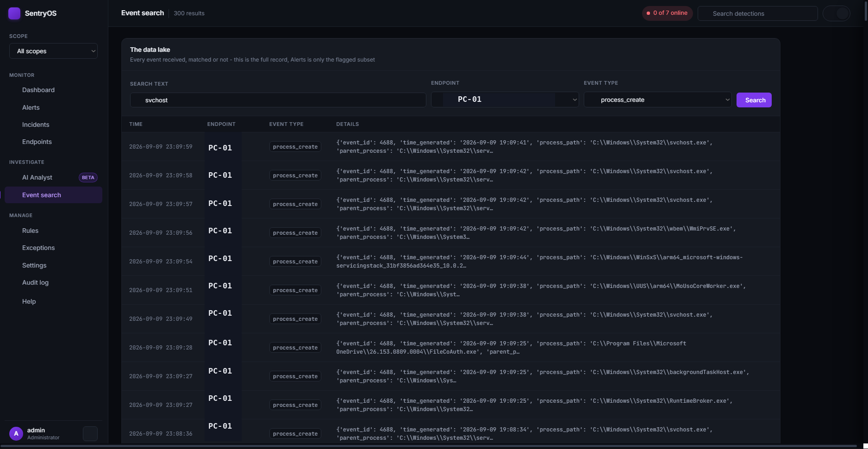
Task: Select the row timestamped 2026-09-09 23:09:54
Action: point(450,262)
